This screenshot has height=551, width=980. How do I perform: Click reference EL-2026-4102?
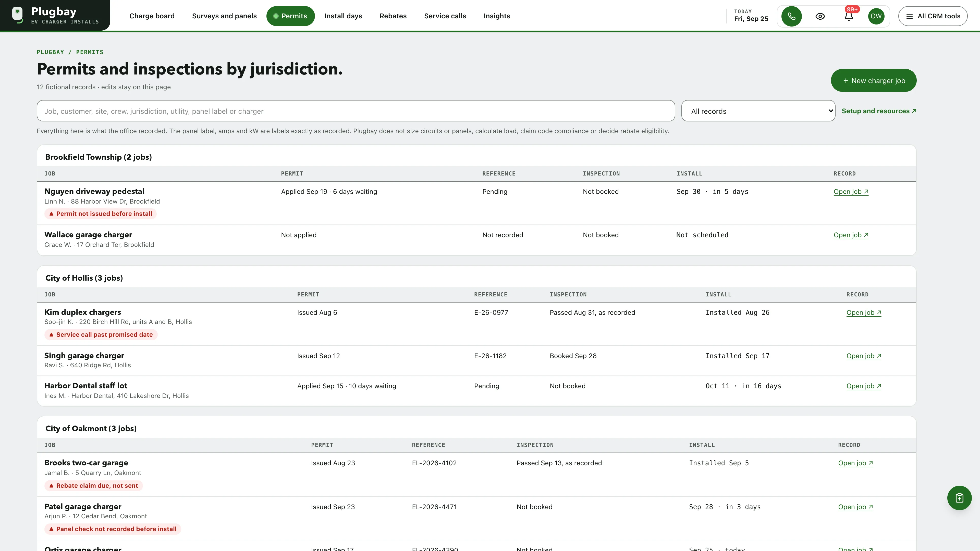click(x=434, y=463)
